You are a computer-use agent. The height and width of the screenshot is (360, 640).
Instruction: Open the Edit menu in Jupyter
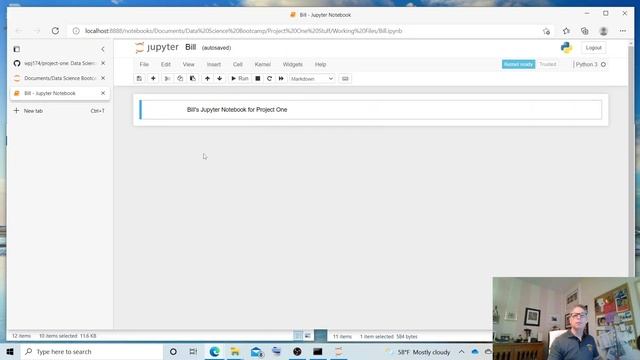pyautogui.click(x=165, y=64)
